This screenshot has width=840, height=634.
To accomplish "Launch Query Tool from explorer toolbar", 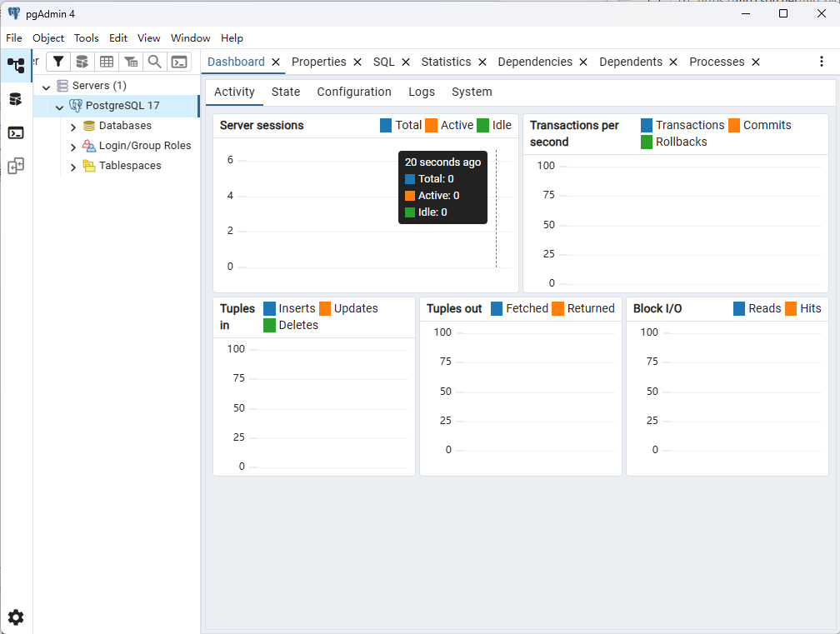I will click(82, 62).
